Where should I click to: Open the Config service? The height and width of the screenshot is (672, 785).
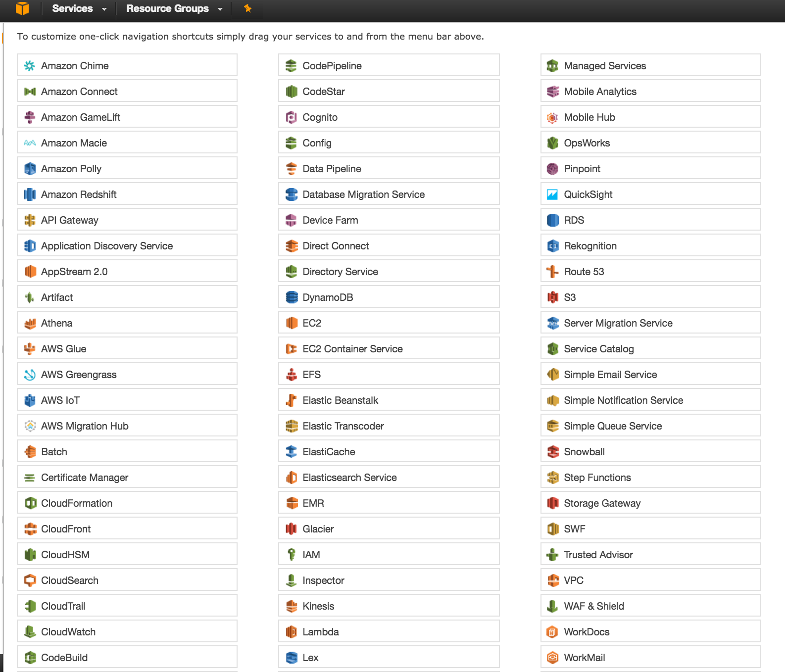pos(389,142)
